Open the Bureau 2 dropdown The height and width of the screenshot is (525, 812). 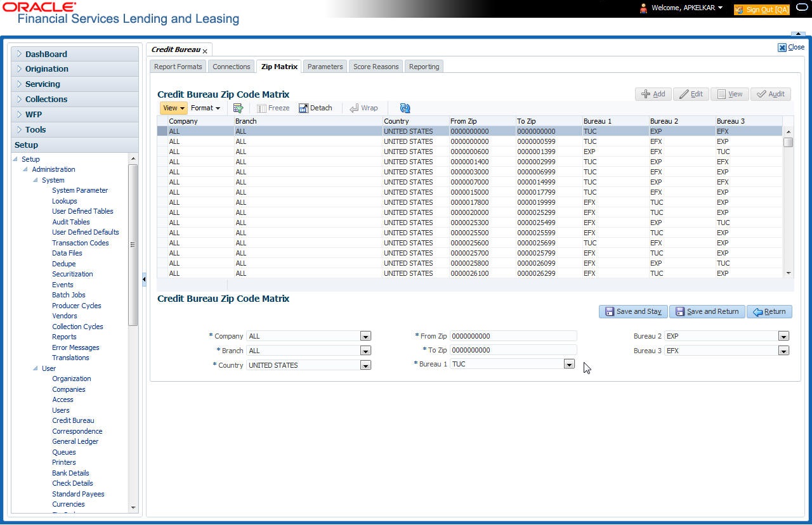coord(783,336)
